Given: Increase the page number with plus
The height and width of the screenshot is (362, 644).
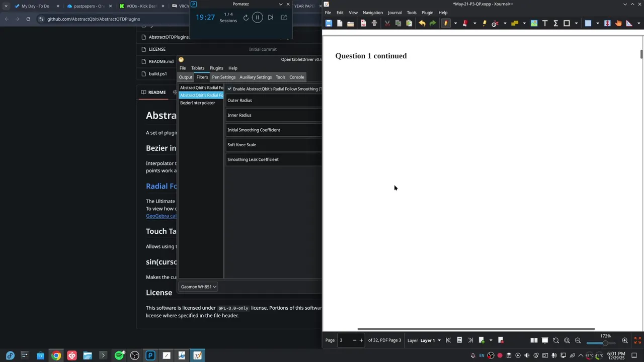Looking at the screenshot, I should point(361,340).
